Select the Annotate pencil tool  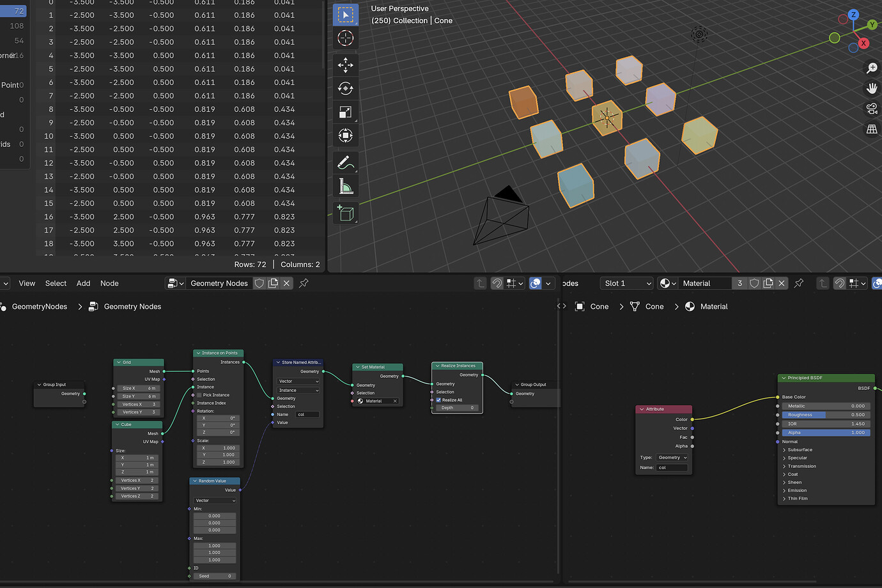click(x=345, y=162)
